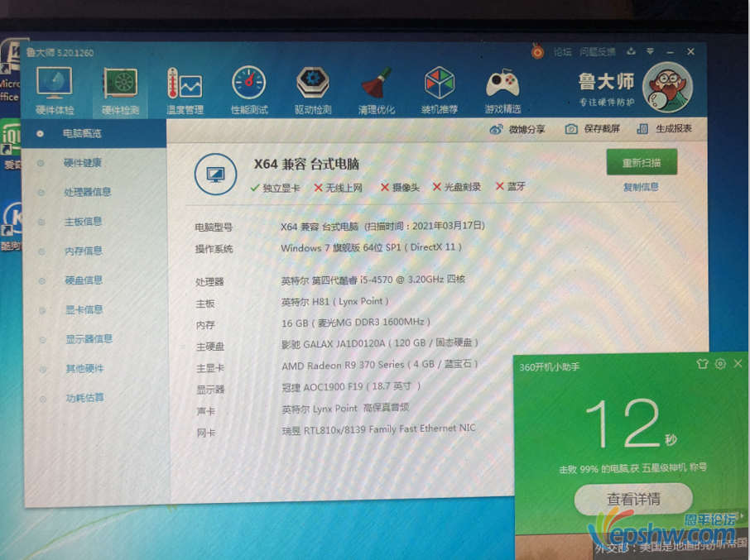This screenshot has height=560, width=750.
Task: Open 游戏精选 game selection
Action: (x=502, y=91)
